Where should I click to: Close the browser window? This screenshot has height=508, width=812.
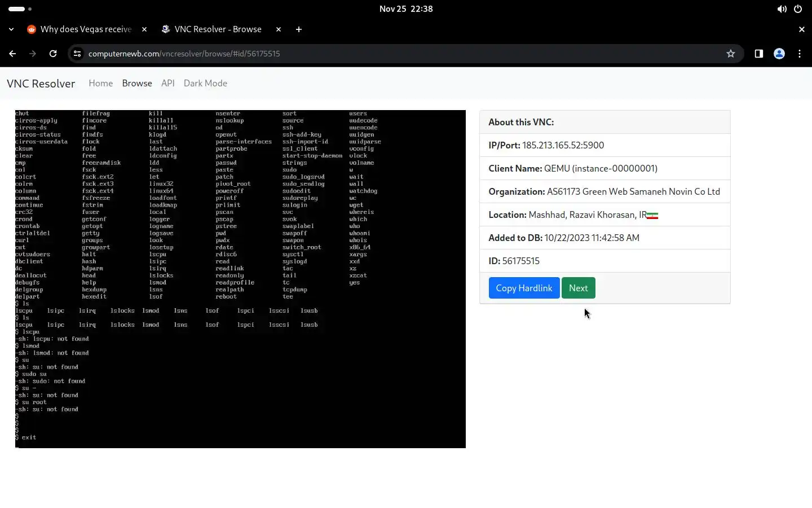click(802, 29)
